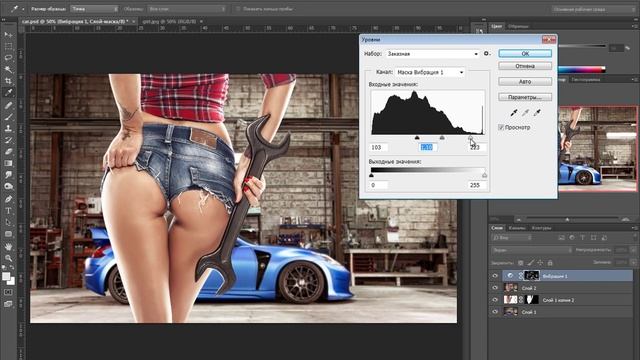Open the sample size dropdown in options bar
Image resolution: width=640 pixels, height=360 pixels.
coord(94,9)
